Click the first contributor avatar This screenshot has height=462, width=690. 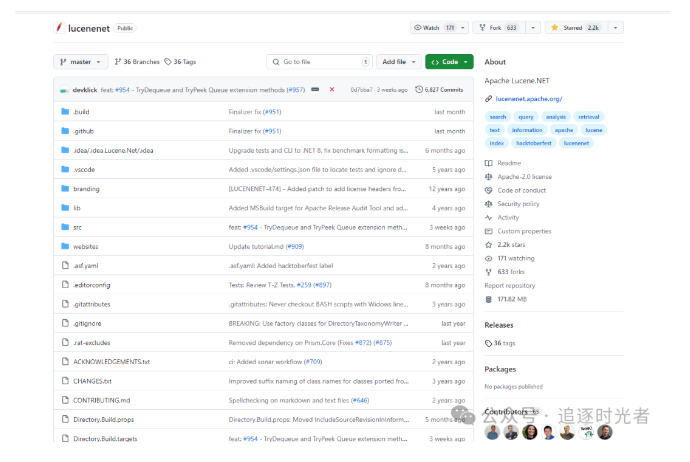[x=492, y=433]
